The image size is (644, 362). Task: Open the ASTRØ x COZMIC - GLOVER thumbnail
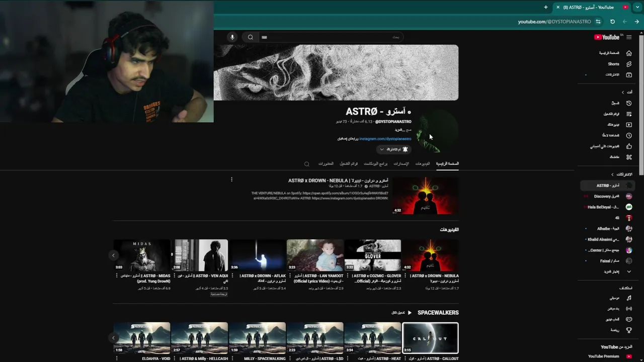[373, 255]
